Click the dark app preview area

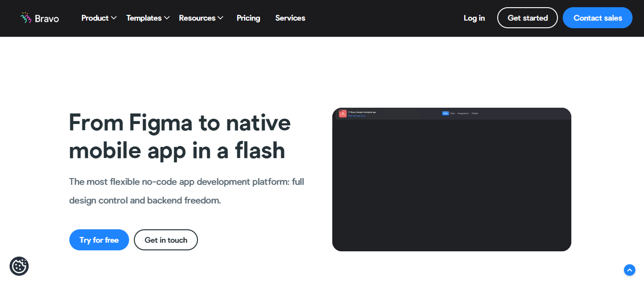point(451,187)
